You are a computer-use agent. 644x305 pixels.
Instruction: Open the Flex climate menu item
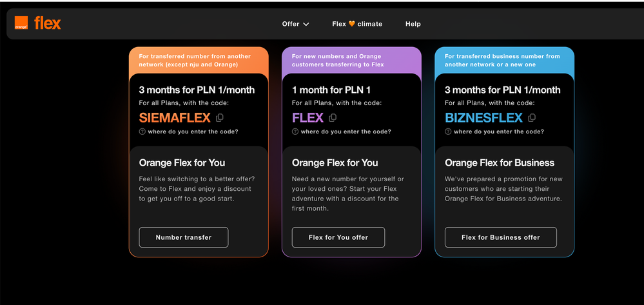pyautogui.click(x=357, y=24)
